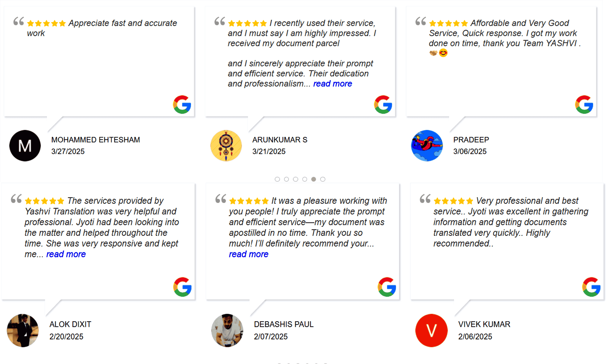Screen dimensions: 607x364
Task: Click the reviewer name ARUNKUMAR S
Action: [x=280, y=140]
